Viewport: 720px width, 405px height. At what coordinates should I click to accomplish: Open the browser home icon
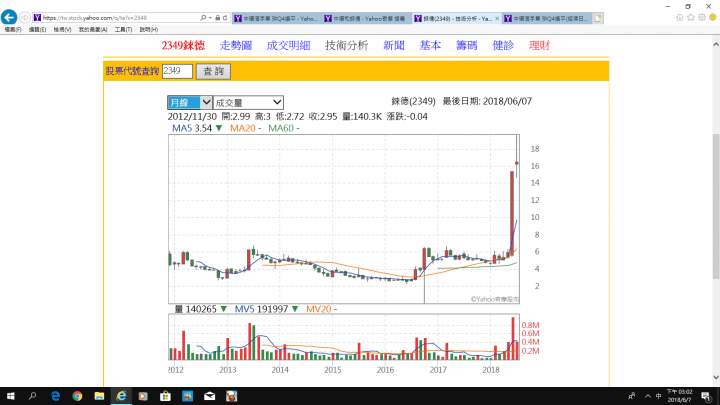click(680, 17)
